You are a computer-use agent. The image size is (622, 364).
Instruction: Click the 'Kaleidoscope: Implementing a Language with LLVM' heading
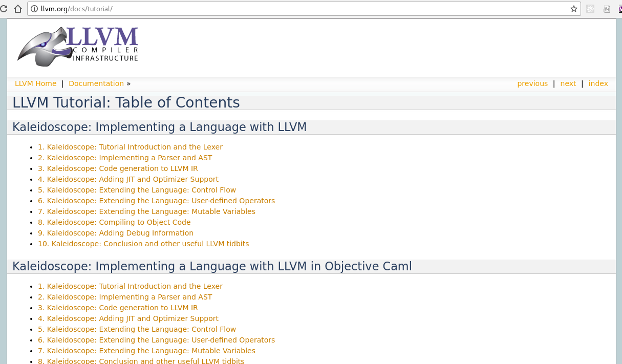159,127
